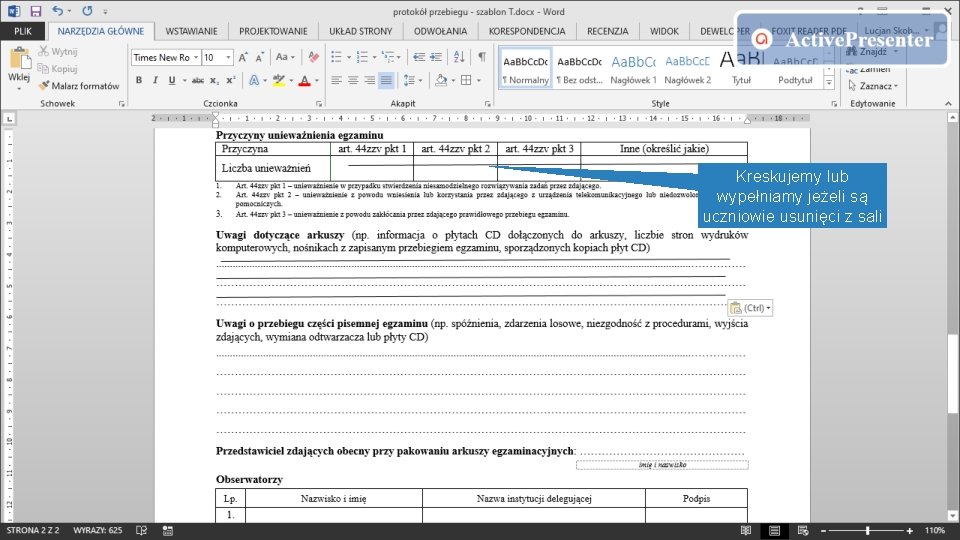This screenshot has height=540, width=960.
Task: Toggle strikethrough formatting
Action: pos(197,80)
